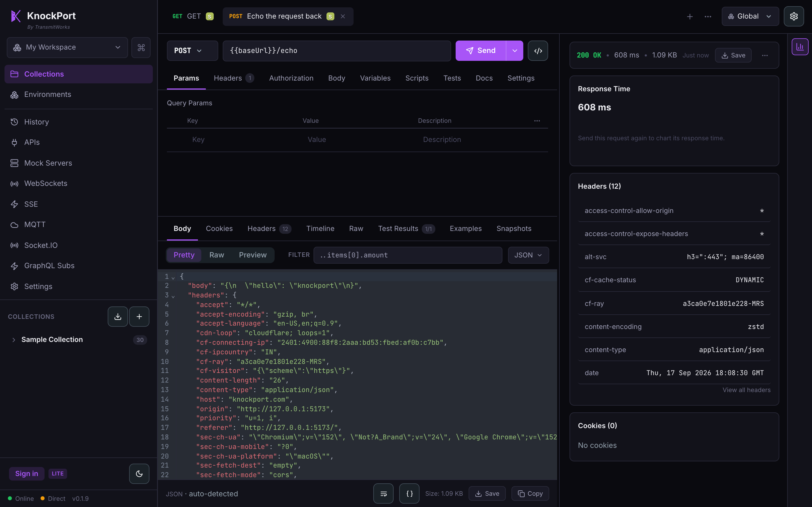Open the My Workspace selector

pos(67,47)
